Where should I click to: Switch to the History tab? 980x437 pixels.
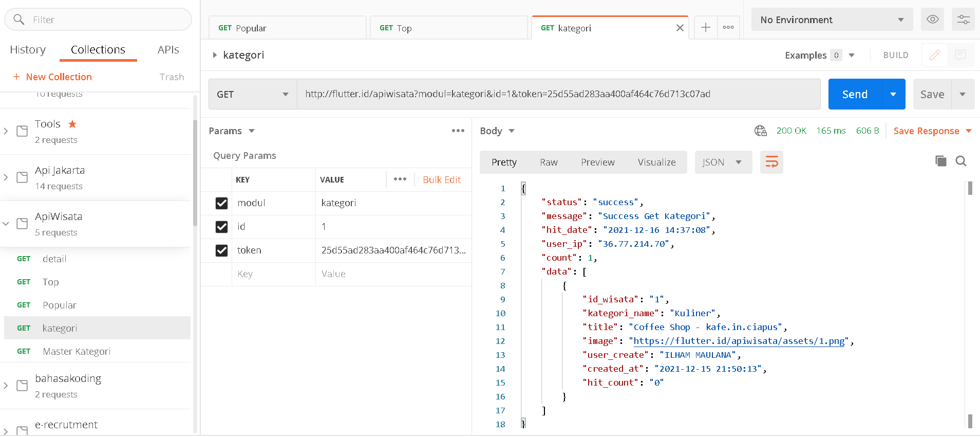click(x=28, y=49)
